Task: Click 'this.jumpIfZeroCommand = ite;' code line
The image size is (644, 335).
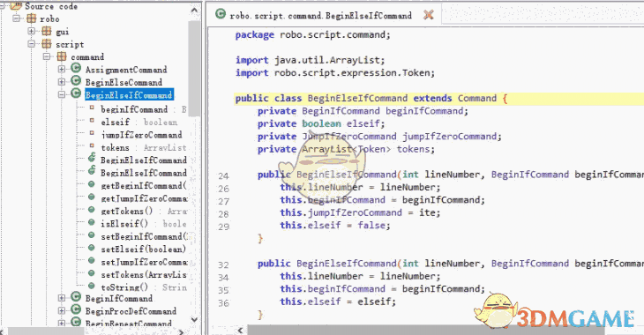Action: (x=360, y=212)
